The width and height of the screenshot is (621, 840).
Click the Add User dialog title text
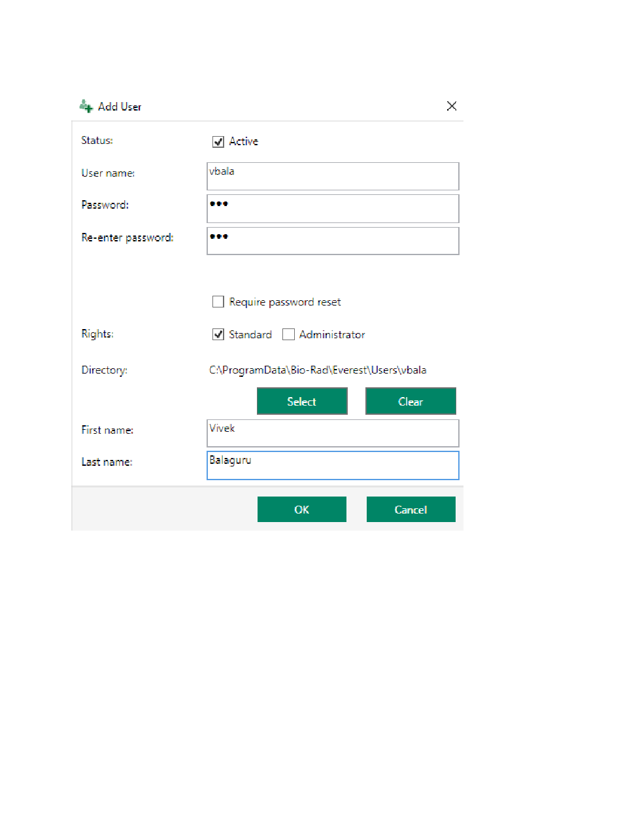(x=120, y=107)
